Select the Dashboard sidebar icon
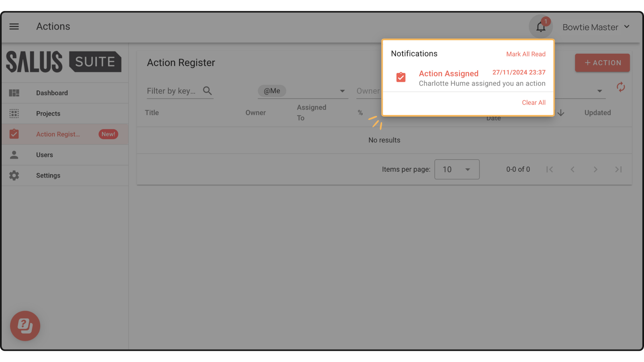 coord(14,93)
